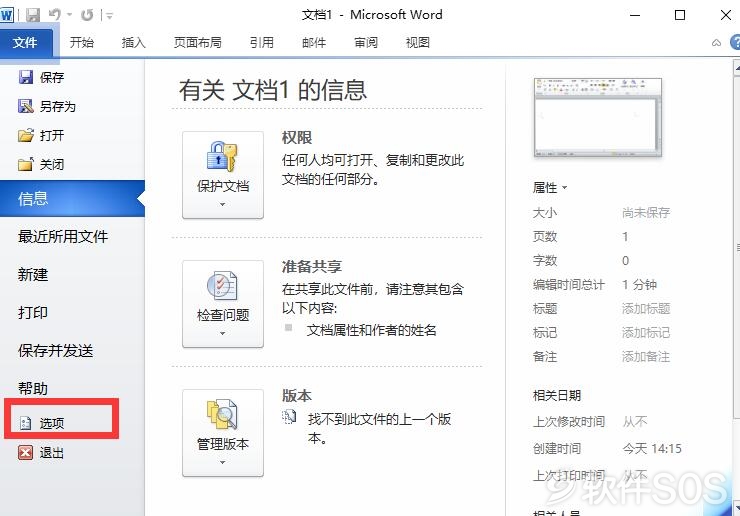Click 添加备注 to add comments
Screen dimensions: 740x516
tap(646, 357)
